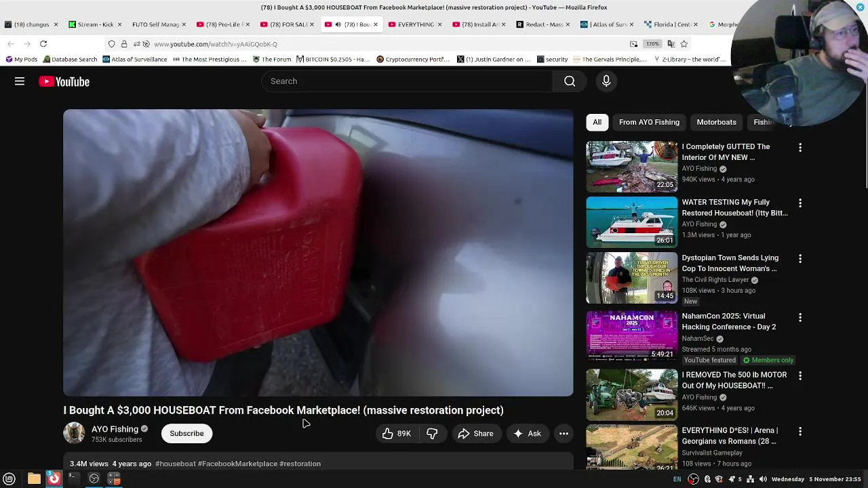The height and width of the screenshot is (488, 868).
Task: Reload the page with Firefox refresh button
Action: (x=43, y=44)
